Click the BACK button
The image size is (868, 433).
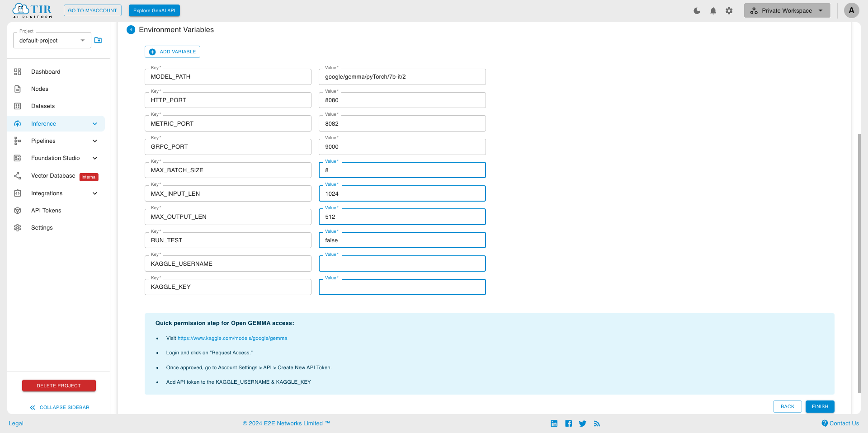click(788, 407)
